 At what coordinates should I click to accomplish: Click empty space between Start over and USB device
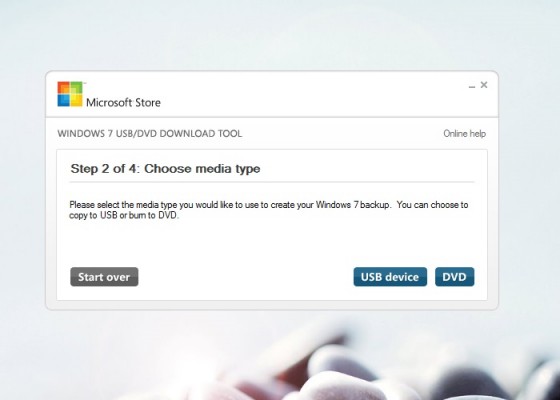(x=246, y=277)
